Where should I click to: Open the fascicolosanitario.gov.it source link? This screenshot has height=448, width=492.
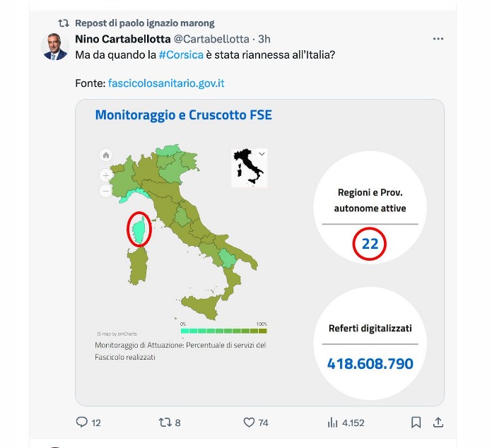(x=166, y=83)
